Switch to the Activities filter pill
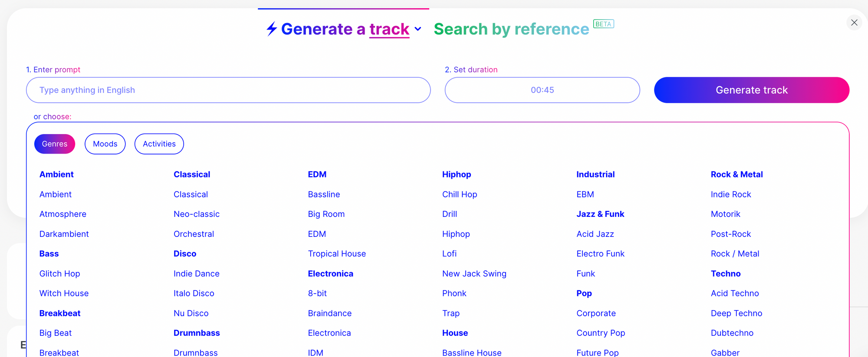The image size is (868, 357). click(x=159, y=144)
